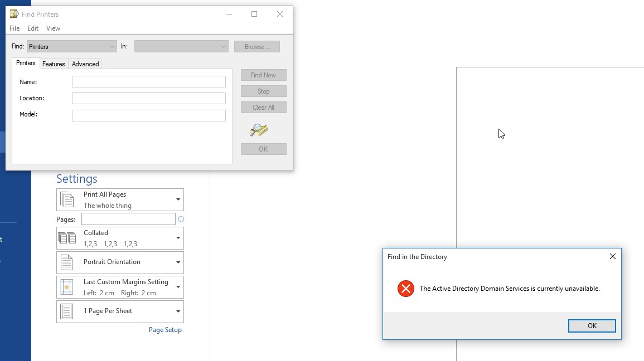Image resolution: width=644 pixels, height=361 pixels.
Task: Open the View menu in Find Printers
Action: tap(53, 28)
